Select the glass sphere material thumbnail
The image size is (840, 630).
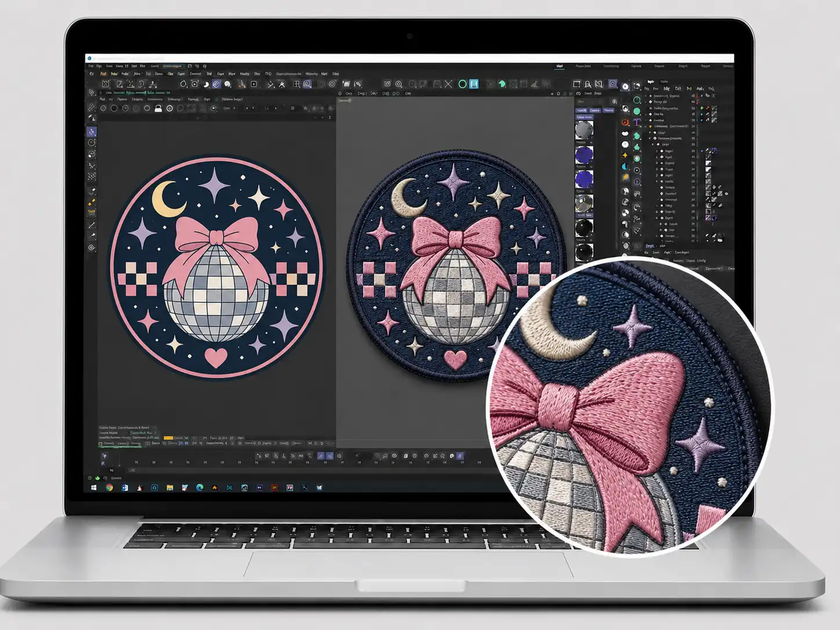click(584, 203)
